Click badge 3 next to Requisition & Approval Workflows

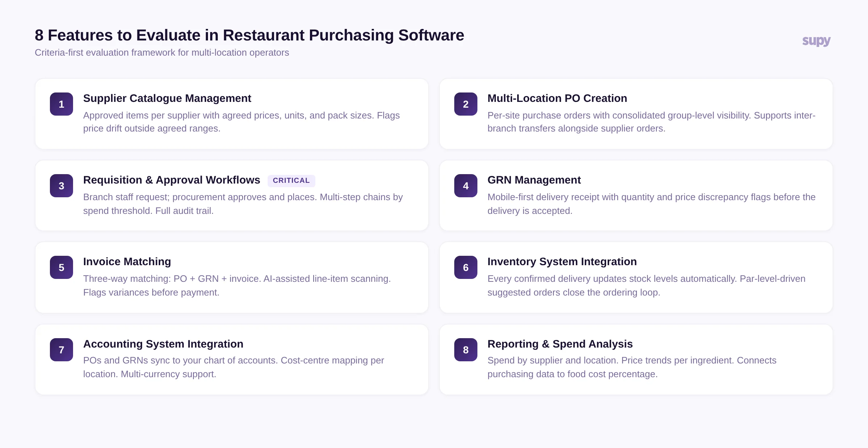pos(61,186)
